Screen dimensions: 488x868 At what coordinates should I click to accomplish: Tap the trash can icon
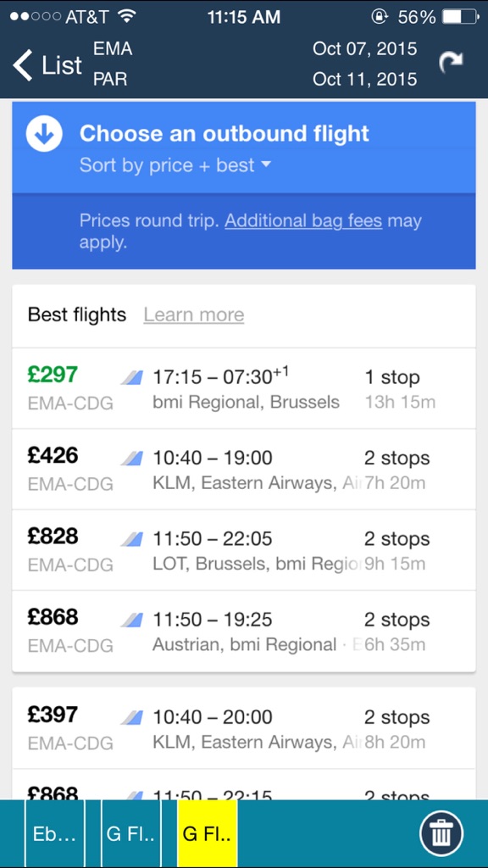click(x=441, y=834)
